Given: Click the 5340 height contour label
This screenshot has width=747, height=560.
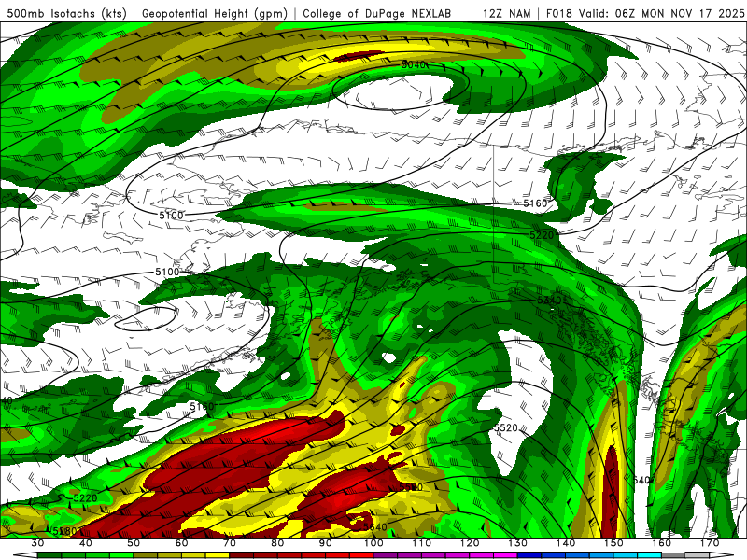Looking at the screenshot, I should 550,300.
